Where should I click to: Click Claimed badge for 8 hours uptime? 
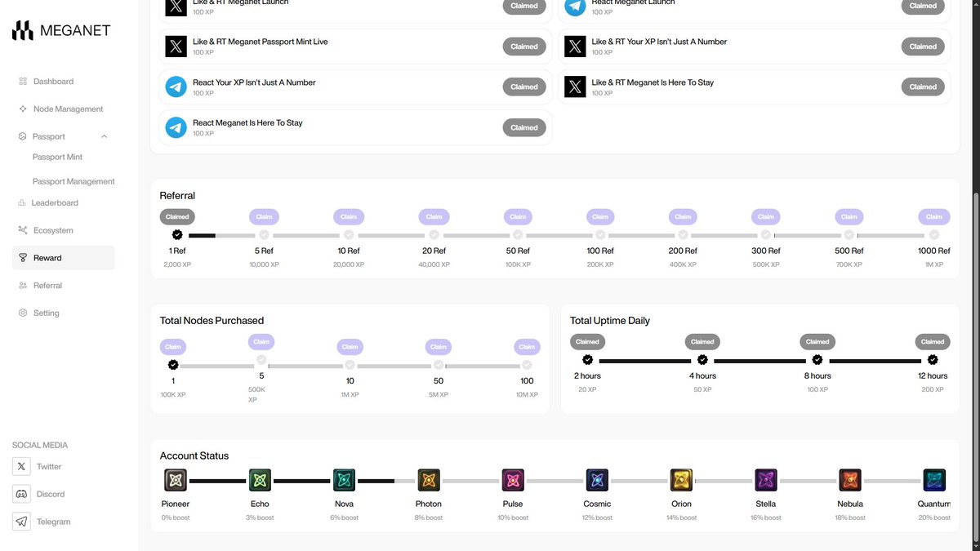pyautogui.click(x=817, y=342)
